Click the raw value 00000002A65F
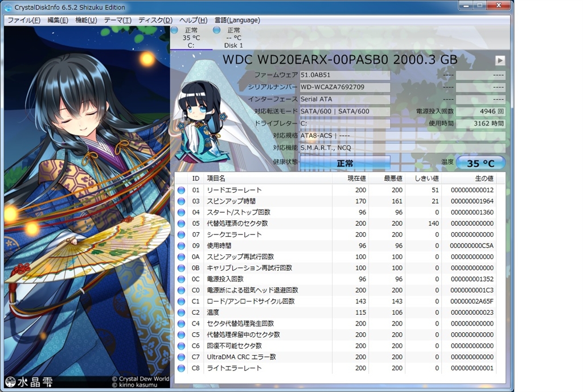The height and width of the screenshot is (392, 583). tap(472, 302)
